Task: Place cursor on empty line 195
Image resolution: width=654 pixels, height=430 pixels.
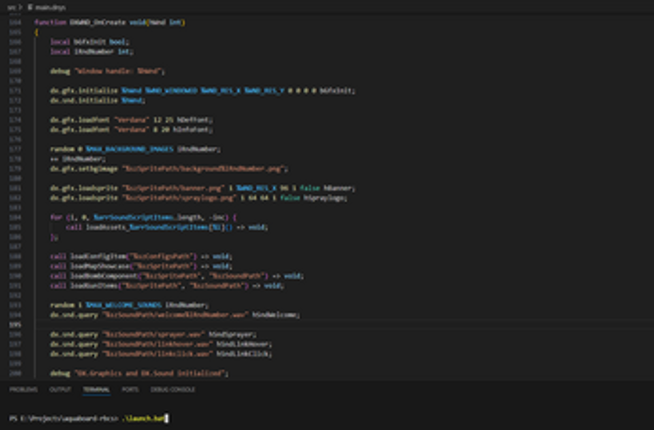Action: click(200, 324)
